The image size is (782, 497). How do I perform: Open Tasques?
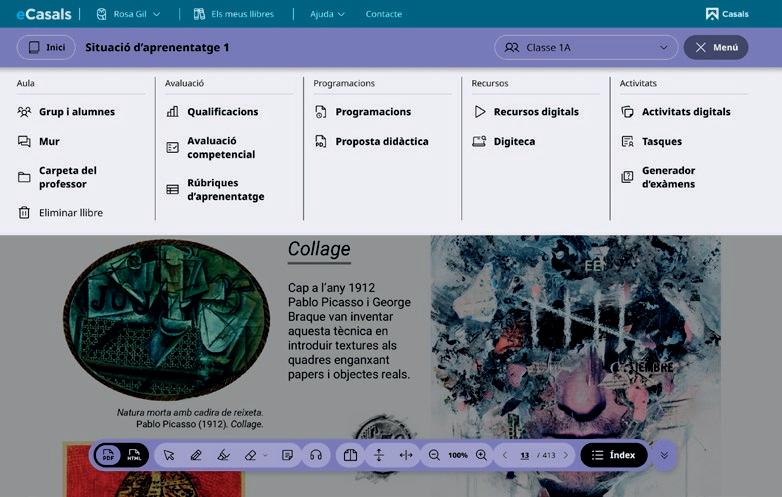[x=651, y=142]
